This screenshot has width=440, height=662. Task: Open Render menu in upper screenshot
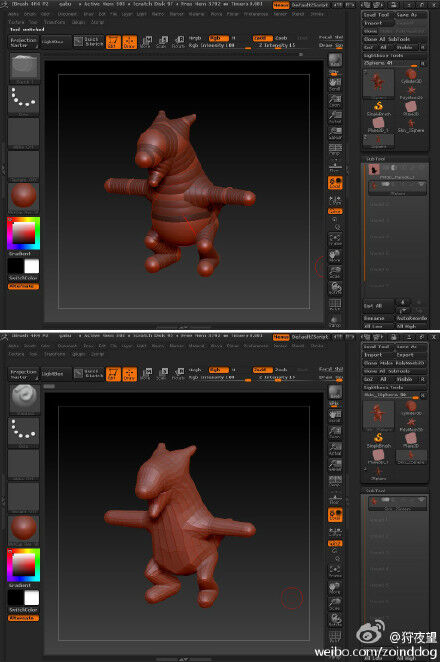tap(280, 14)
